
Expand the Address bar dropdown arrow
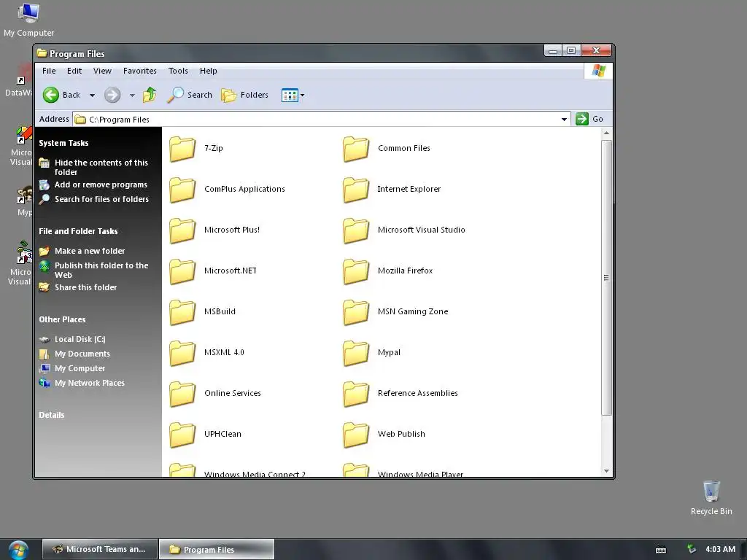coord(564,119)
